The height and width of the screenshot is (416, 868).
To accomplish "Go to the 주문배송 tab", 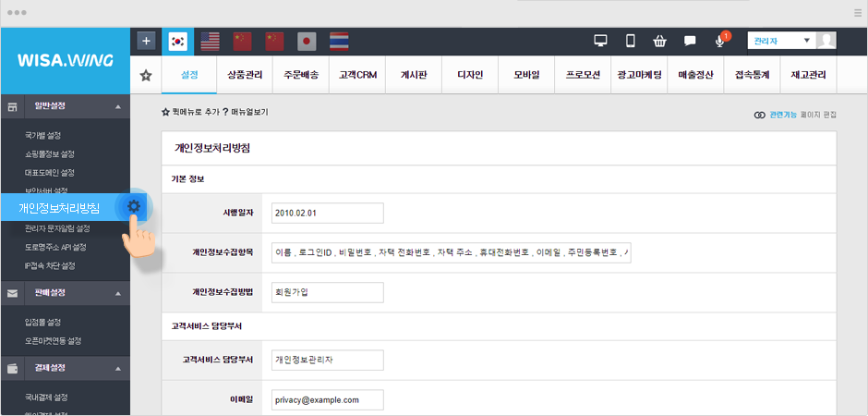I will [301, 75].
